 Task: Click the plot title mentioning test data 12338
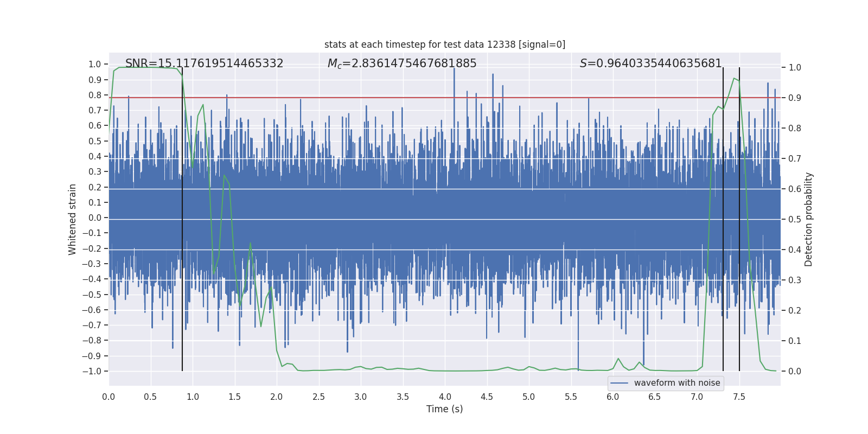(x=445, y=44)
